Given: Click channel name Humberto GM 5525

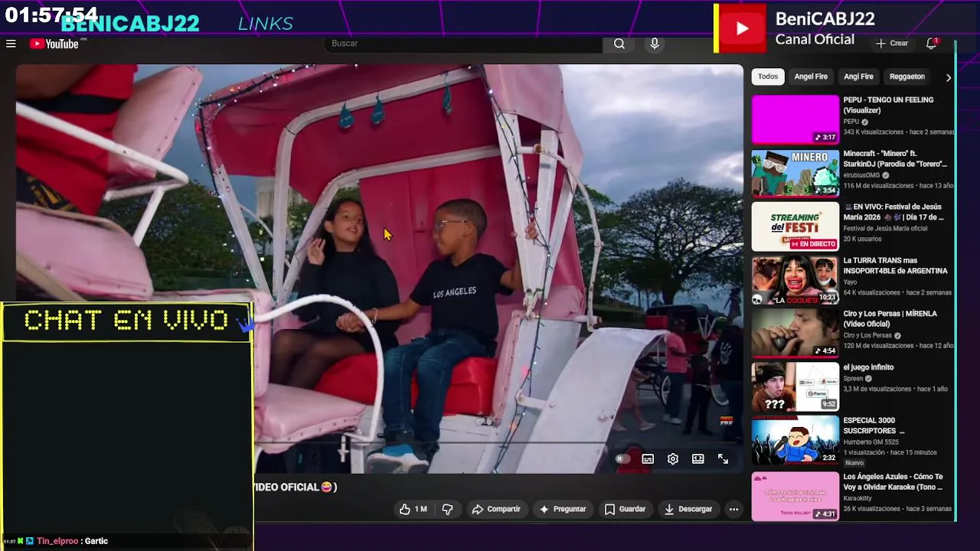Looking at the screenshot, I should (x=872, y=442).
